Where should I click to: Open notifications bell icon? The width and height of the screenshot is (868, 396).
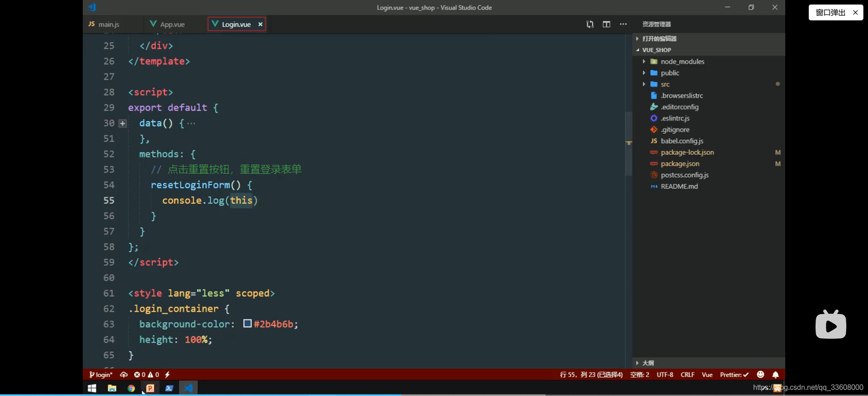pyautogui.click(x=776, y=375)
